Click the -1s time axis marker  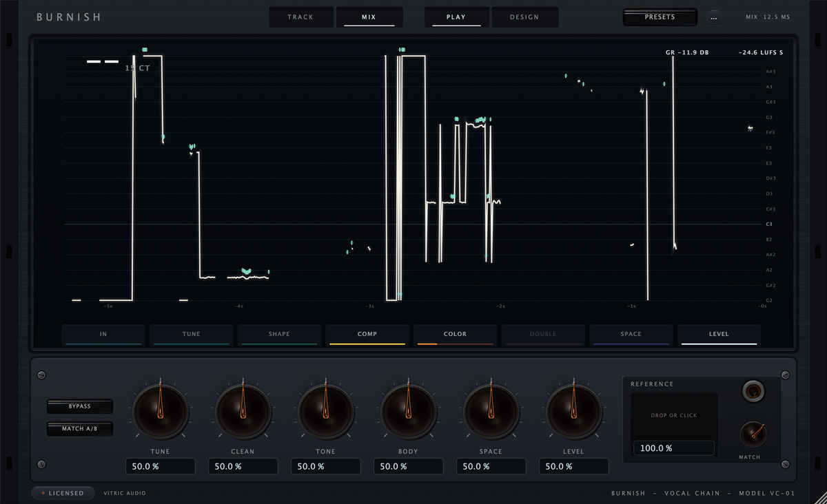631,306
